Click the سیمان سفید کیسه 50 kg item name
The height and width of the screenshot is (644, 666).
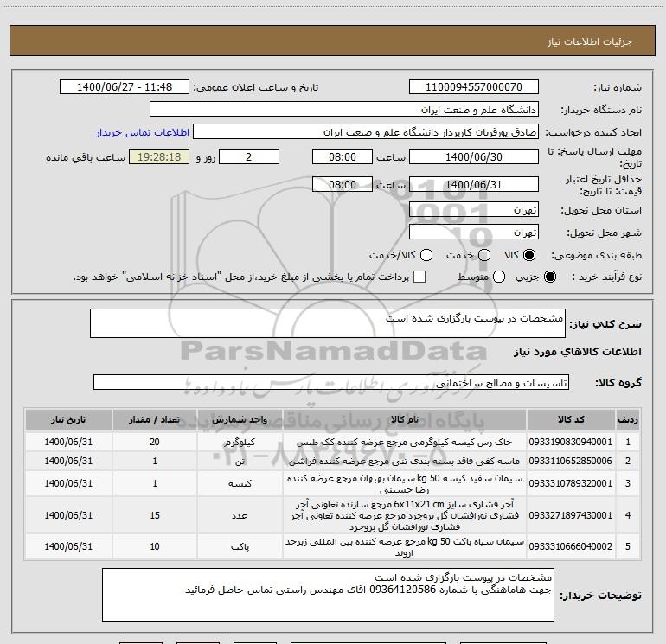405,483
